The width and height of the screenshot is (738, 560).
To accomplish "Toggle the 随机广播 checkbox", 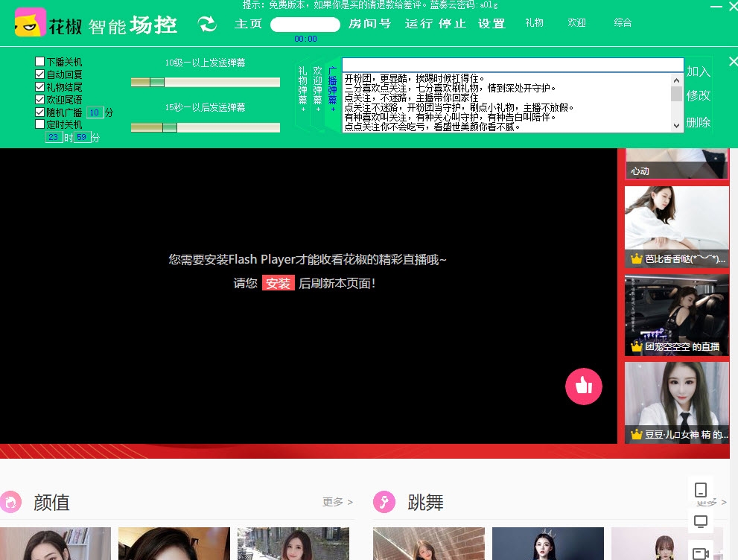I will coord(40,112).
